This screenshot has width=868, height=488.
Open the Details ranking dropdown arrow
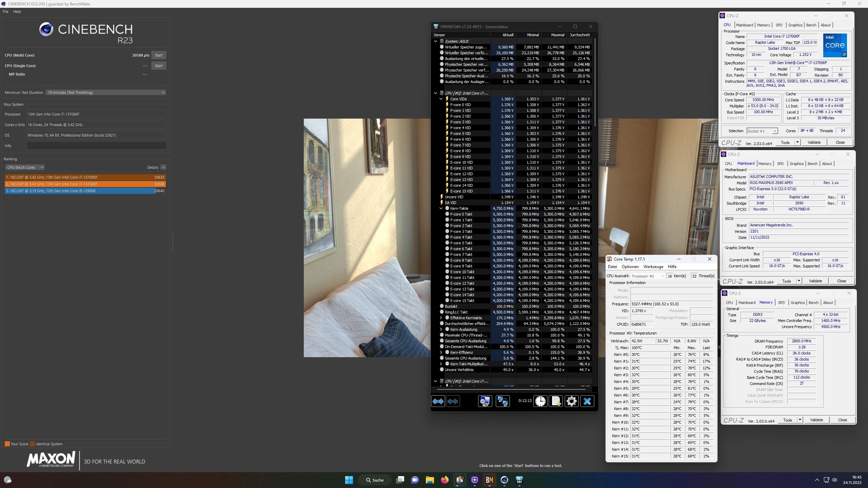pyautogui.click(x=163, y=167)
